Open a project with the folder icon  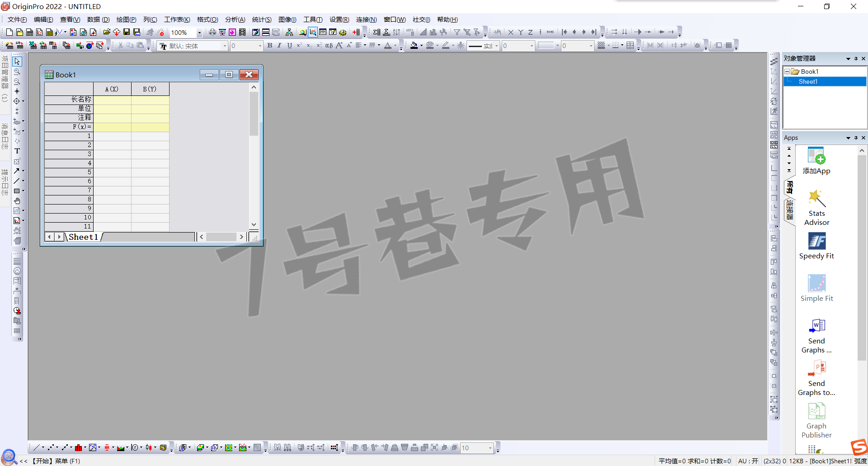pos(107,32)
